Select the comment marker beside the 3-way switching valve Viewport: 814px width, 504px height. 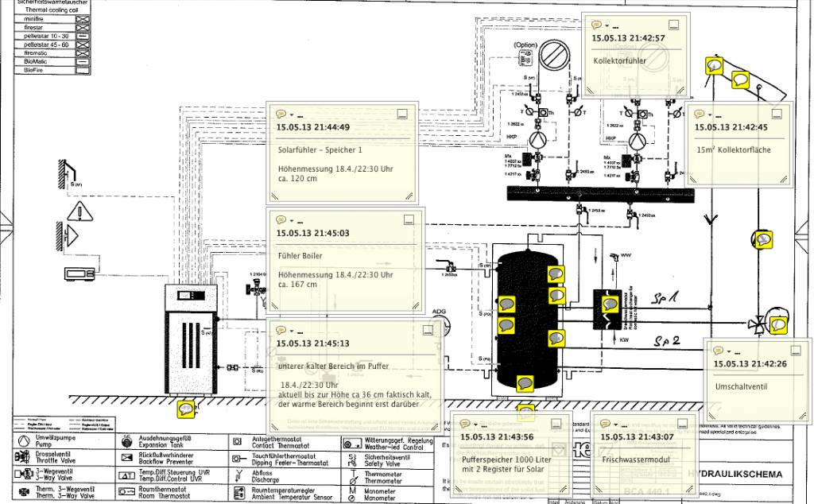click(x=777, y=325)
